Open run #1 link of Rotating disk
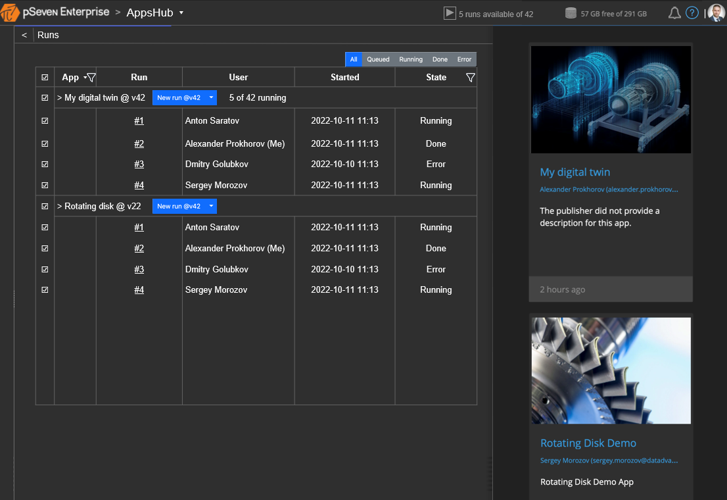 pos(139,227)
